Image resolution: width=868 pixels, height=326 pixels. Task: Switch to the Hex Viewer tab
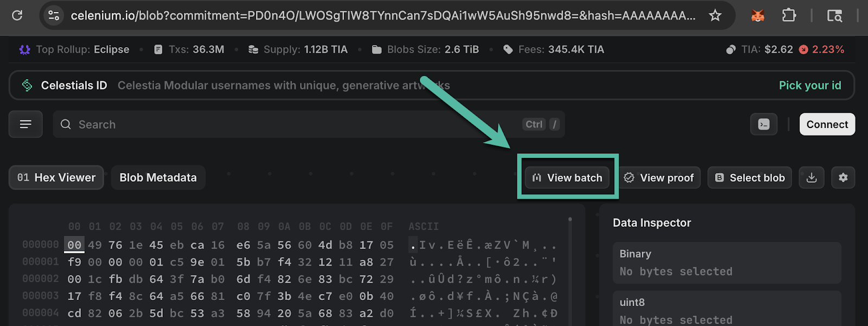point(56,177)
